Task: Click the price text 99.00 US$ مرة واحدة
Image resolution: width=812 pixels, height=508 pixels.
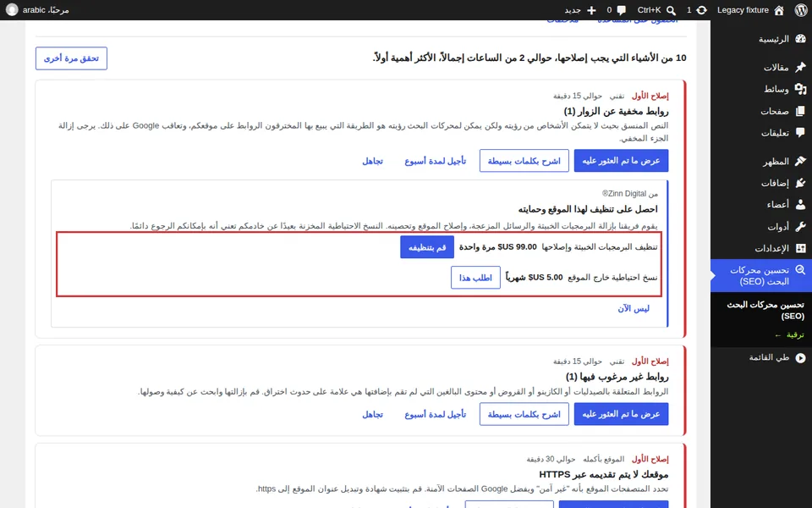Action: (x=498, y=247)
